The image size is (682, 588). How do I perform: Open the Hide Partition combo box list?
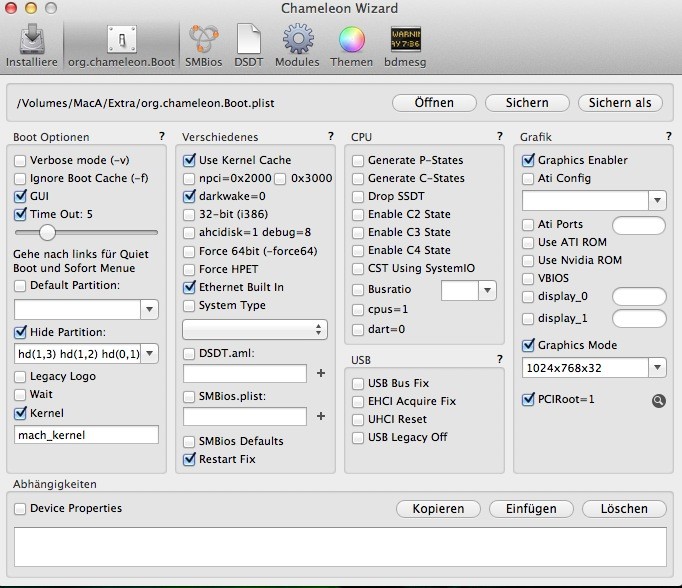[150, 353]
